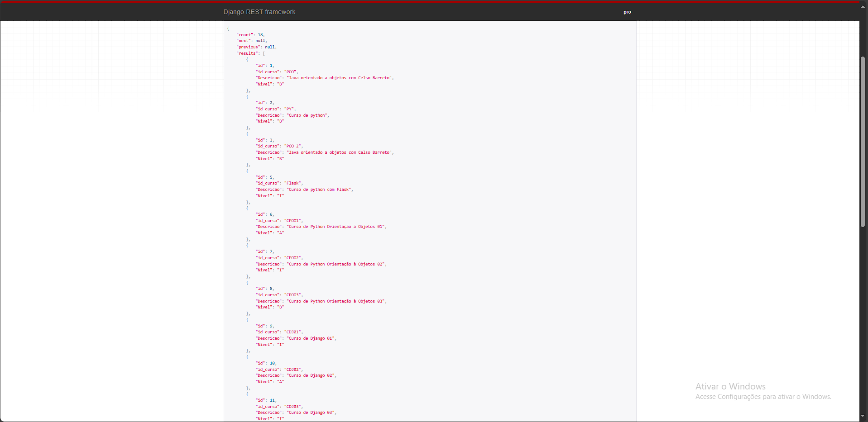Image resolution: width=868 pixels, height=422 pixels.
Task: Click the description "Curso de Django 01"
Action: coord(311,338)
